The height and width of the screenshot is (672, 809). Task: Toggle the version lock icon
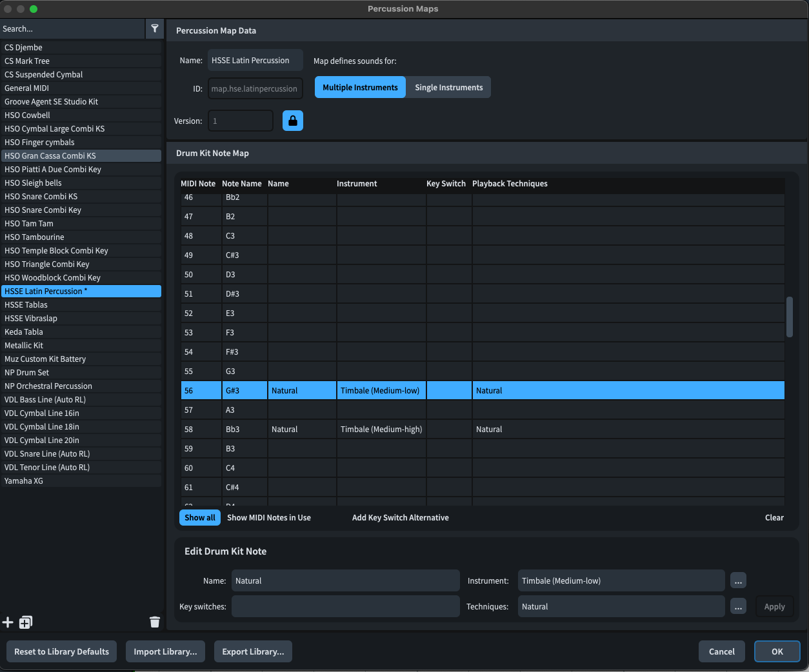pos(293,121)
